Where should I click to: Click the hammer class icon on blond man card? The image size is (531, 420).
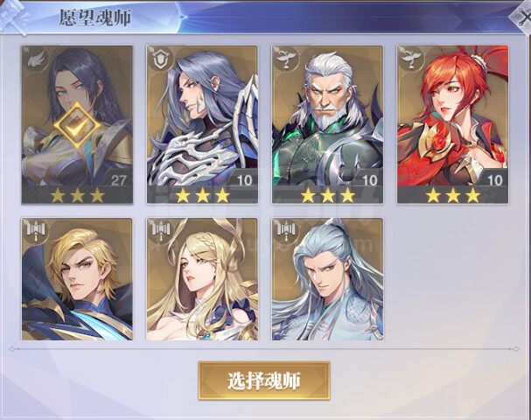pyautogui.click(x=36, y=230)
